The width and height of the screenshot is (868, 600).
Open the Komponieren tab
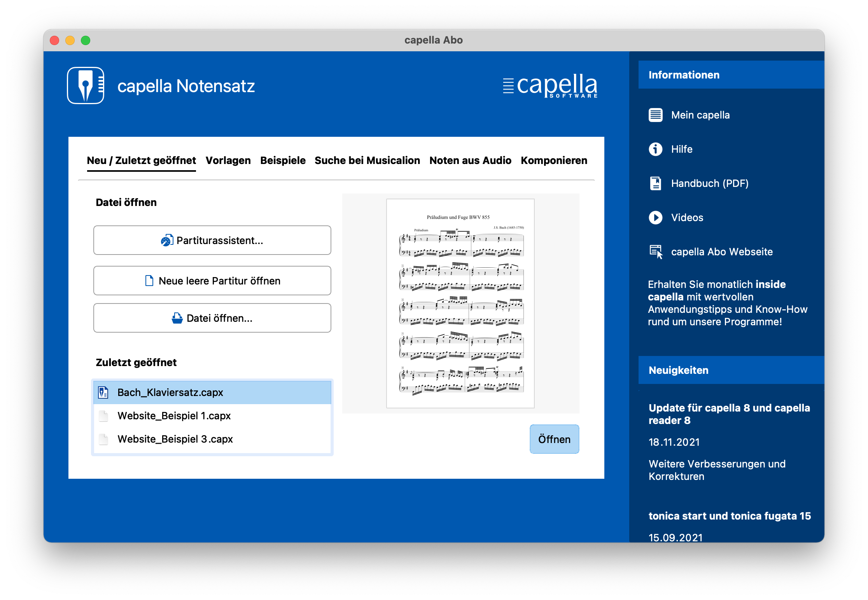point(554,160)
